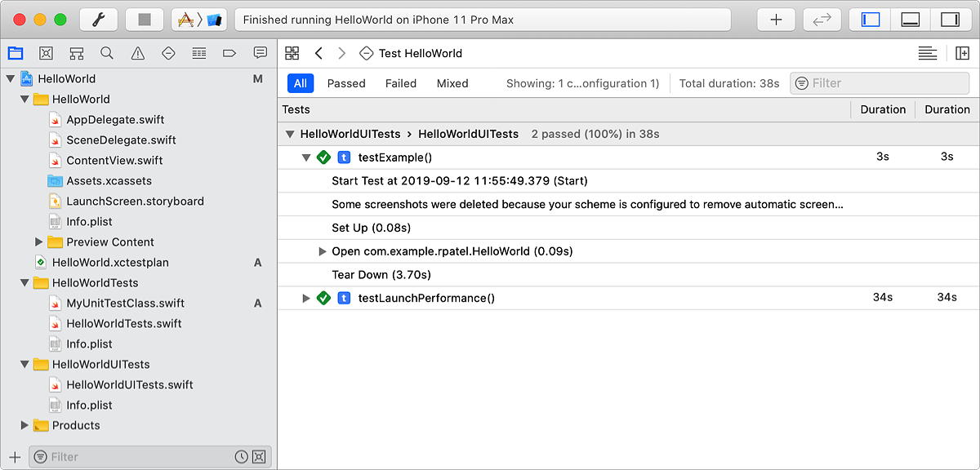Screen dimensions: 980x470
Task: Open HelloWorldUITests.swift file
Action: point(130,385)
